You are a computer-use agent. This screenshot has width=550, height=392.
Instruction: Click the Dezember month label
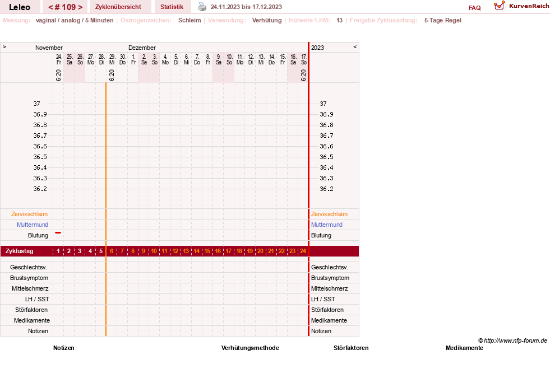[142, 48]
